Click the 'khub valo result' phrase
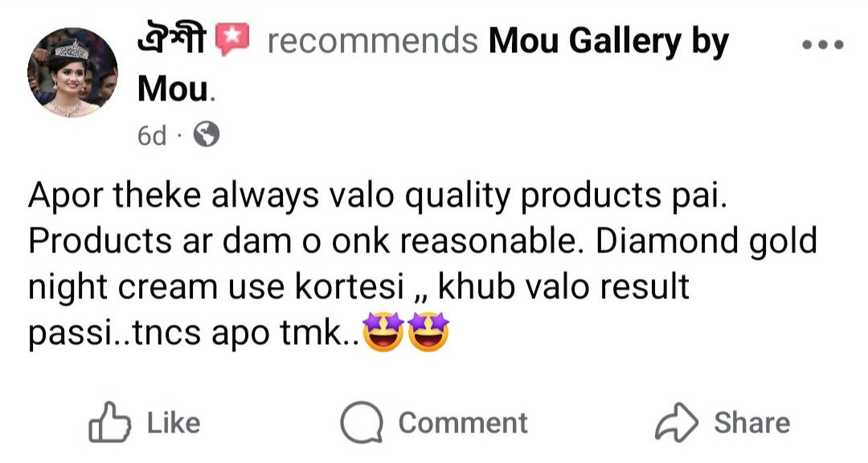 (x=563, y=287)
